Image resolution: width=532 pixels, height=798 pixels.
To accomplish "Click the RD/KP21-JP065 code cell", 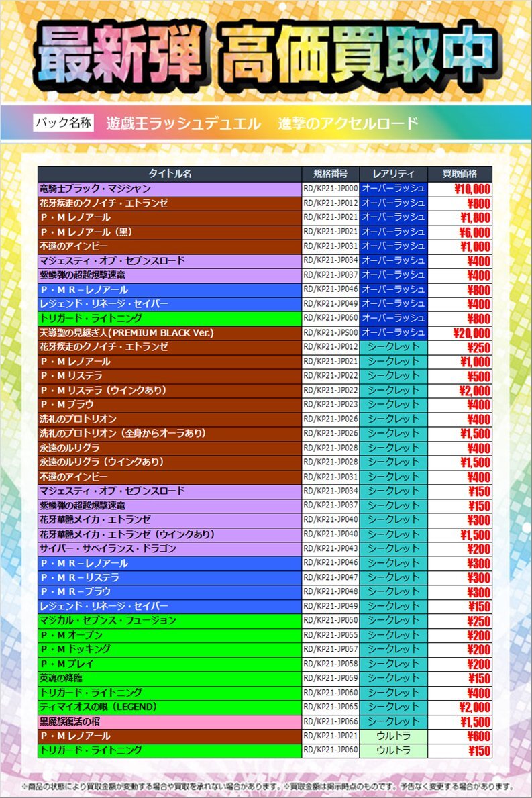I will click(x=331, y=707).
